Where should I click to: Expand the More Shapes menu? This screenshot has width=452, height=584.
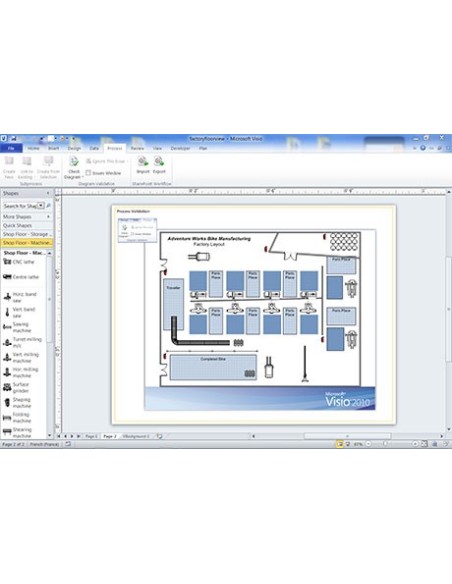26,216
